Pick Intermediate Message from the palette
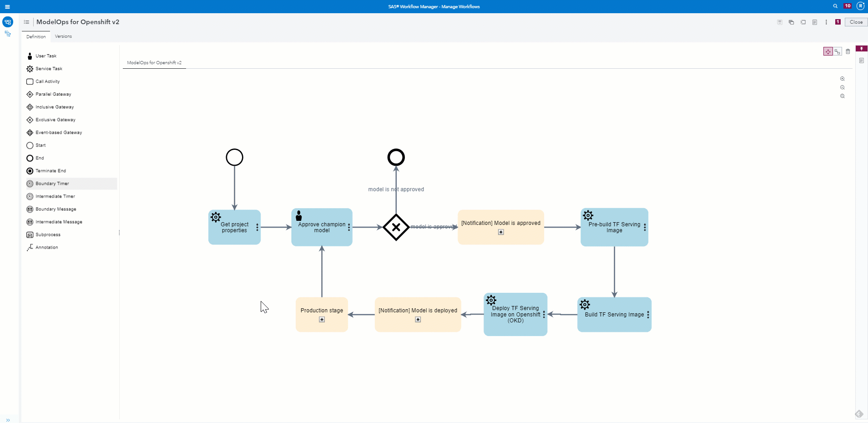Screen dimensions: 868x423 [x=71, y=222]
